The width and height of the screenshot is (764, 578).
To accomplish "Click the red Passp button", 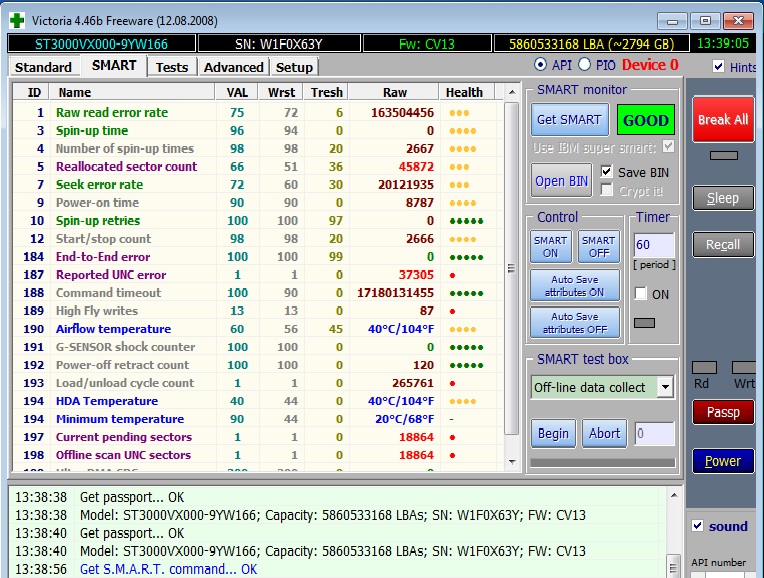I will pyautogui.click(x=723, y=412).
